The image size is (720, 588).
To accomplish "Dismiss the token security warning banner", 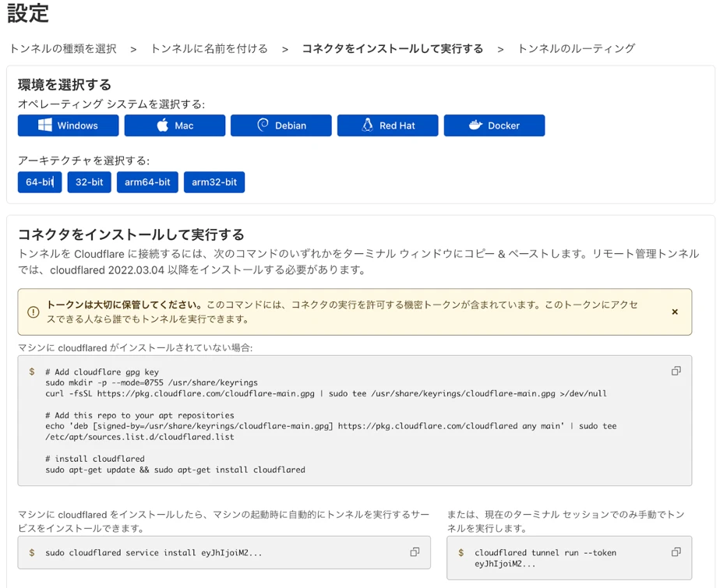I will pos(675,312).
